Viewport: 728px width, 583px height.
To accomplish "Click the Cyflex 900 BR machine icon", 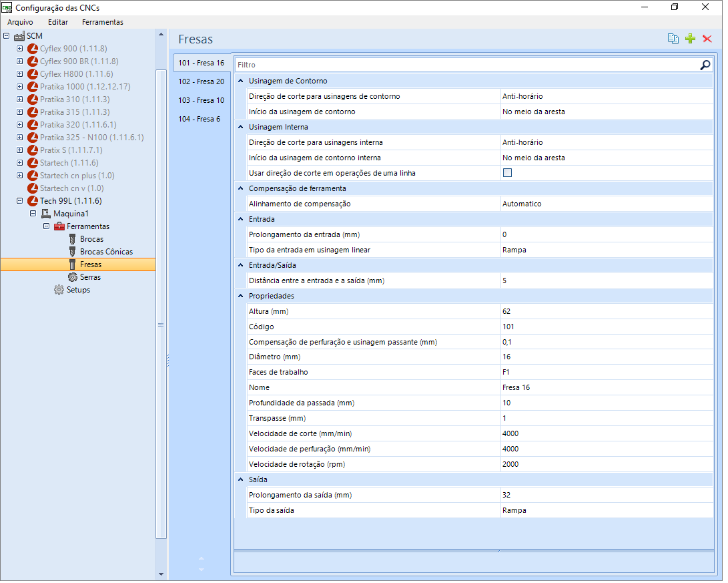I will (x=33, y=62).
